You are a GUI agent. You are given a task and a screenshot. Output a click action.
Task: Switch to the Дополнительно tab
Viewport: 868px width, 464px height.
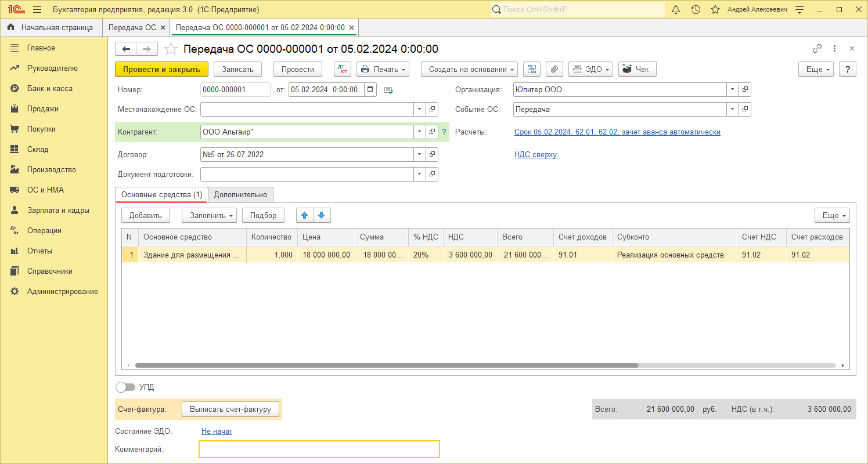click(x=240, y=195)
